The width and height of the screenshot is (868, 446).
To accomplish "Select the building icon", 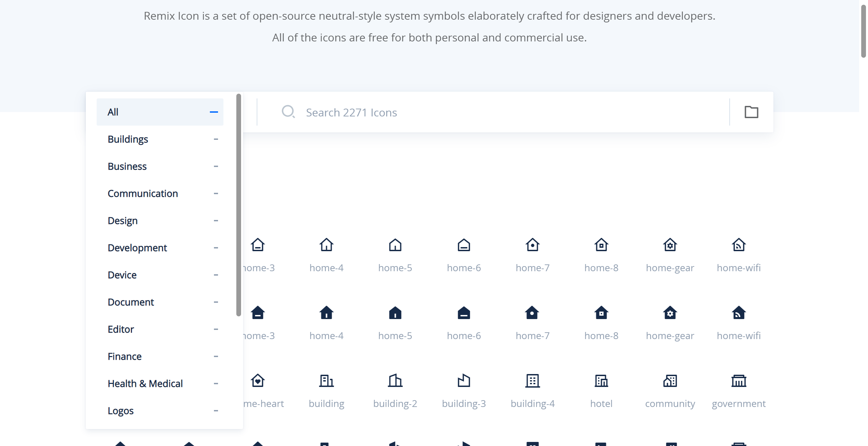I will [x=326, y=380].
